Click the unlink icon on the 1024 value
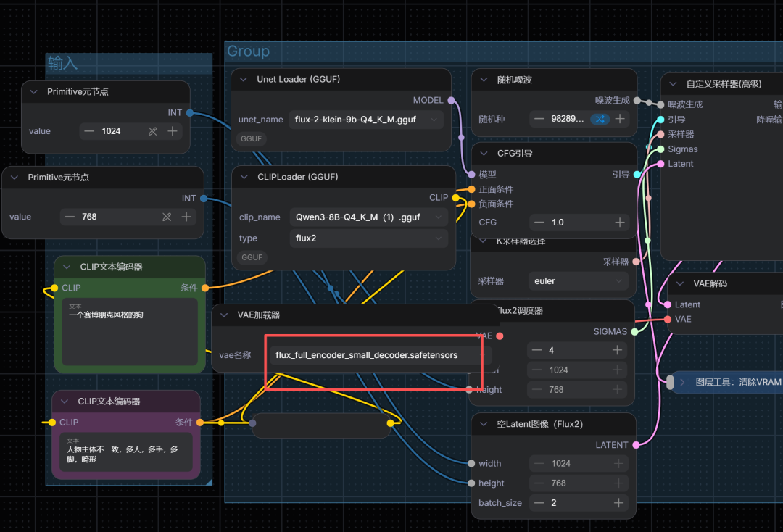 click(x=153, y=131)
